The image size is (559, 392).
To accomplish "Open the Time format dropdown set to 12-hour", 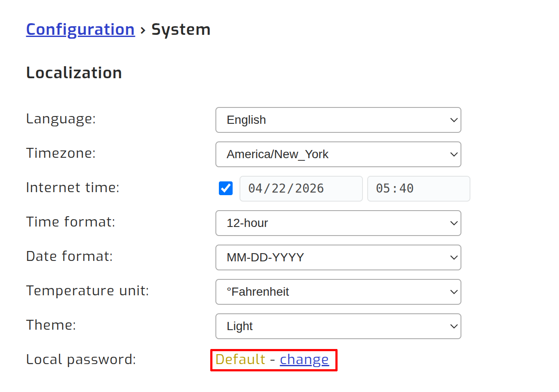I will pyautogui.click(x=338, y=223).
